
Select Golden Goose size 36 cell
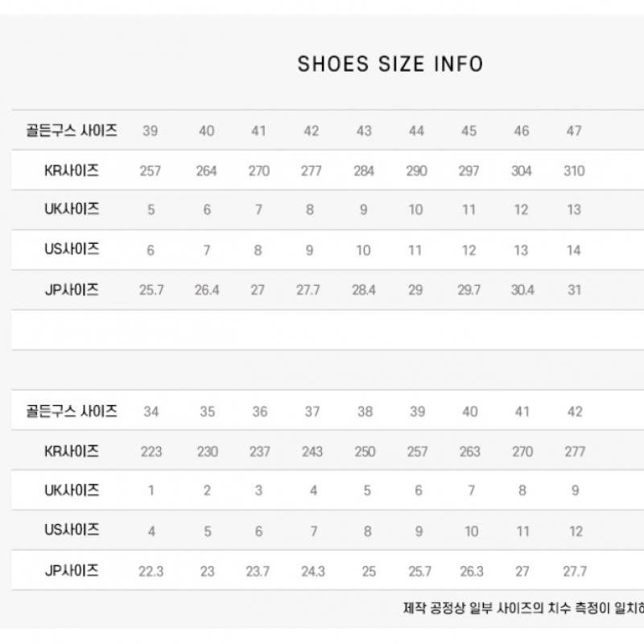[x=259, y=411]
